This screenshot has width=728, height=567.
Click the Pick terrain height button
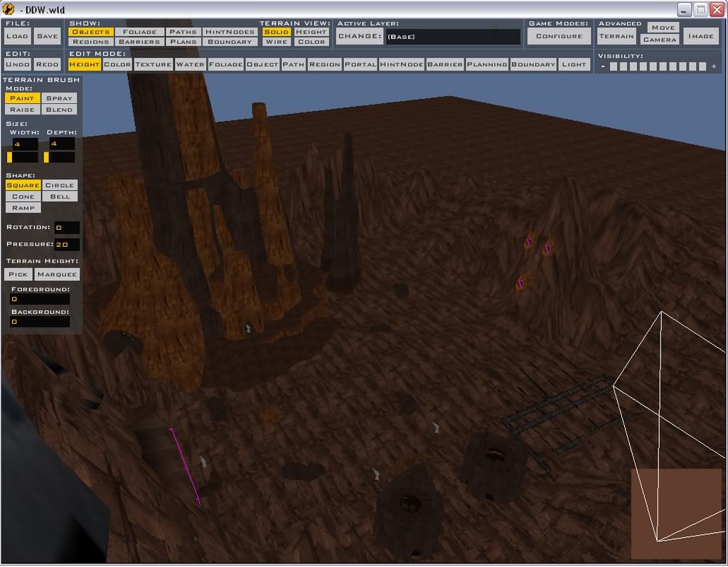click(x=18, y=275)
